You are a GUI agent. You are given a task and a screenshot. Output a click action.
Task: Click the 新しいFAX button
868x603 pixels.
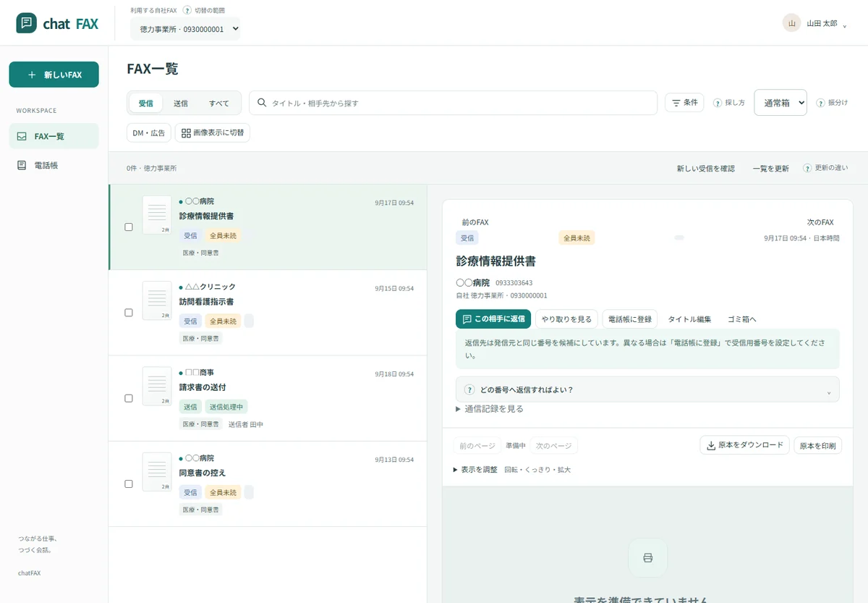54,75
